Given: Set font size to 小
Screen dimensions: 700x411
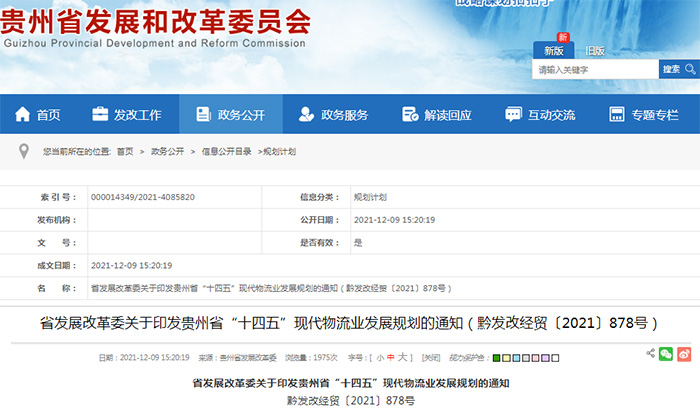Looking at the screenshot, I should coord(380,357).
